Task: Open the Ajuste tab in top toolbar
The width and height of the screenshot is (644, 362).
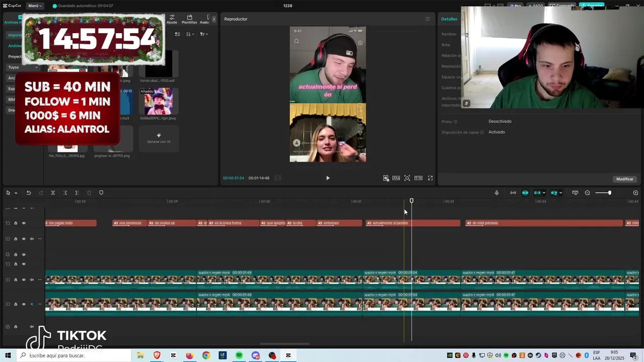Action: (172, 20)
